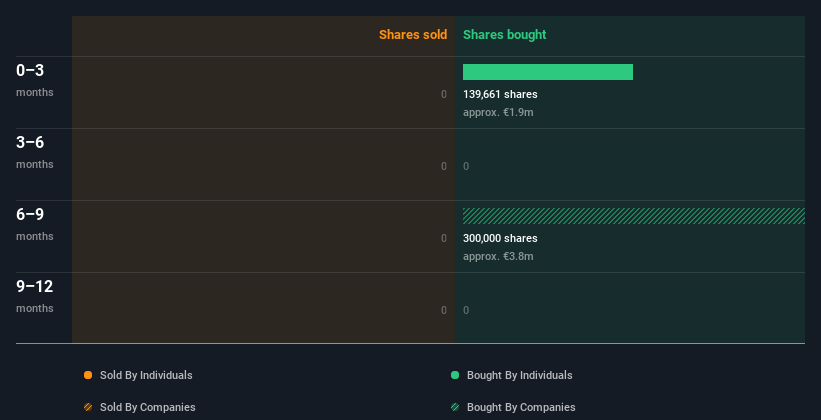The image size is (821, 420).
Task: Click the solid green 0–3 months bar
Action: (x=548, y=72)
